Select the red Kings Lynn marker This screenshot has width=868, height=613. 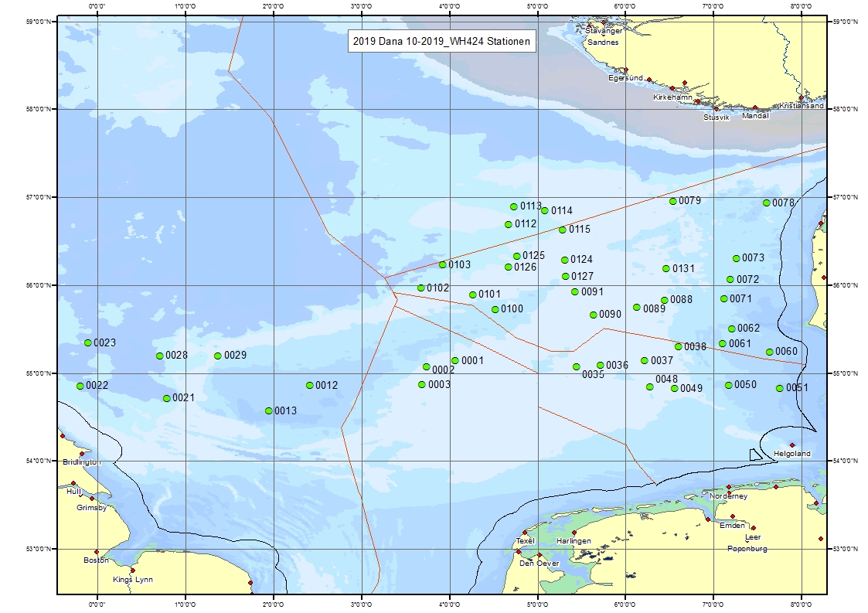coord(133,570)
